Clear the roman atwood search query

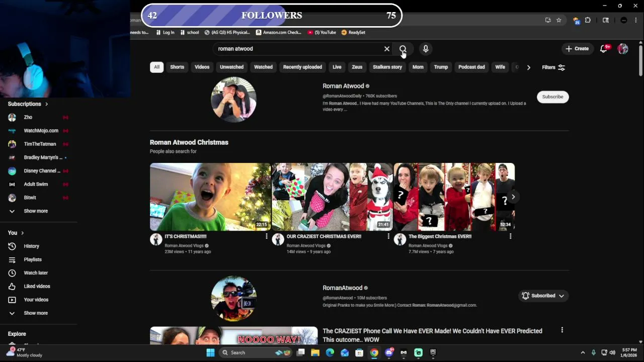[x=387, y=49]
